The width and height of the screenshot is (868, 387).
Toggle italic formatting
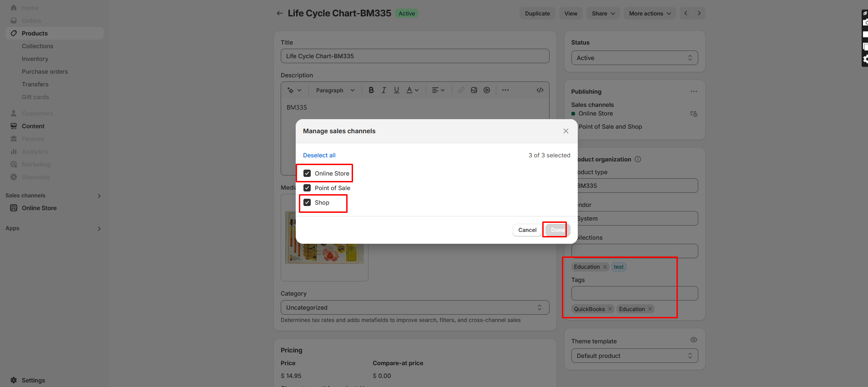[x=384, y=90]
